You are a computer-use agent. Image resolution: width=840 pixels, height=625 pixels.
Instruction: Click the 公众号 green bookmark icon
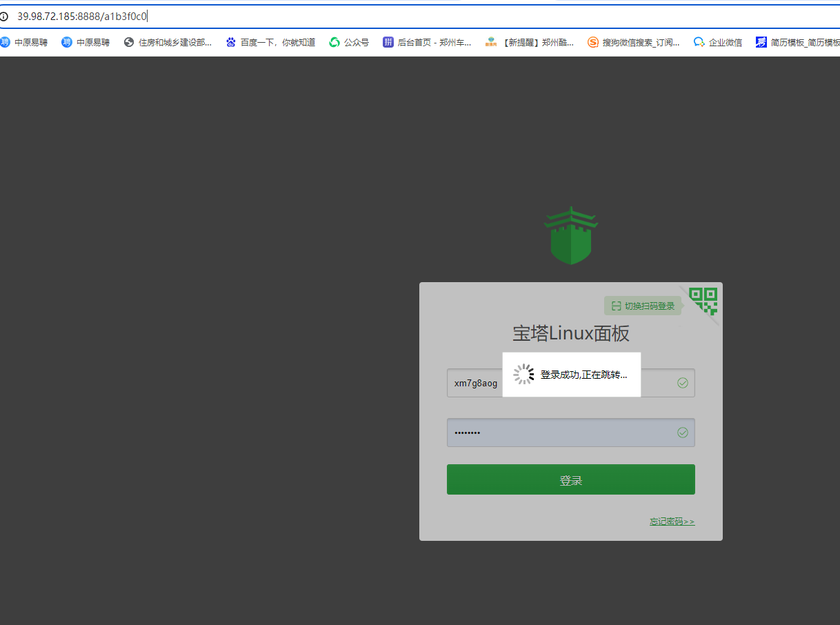tap(334, 42)
